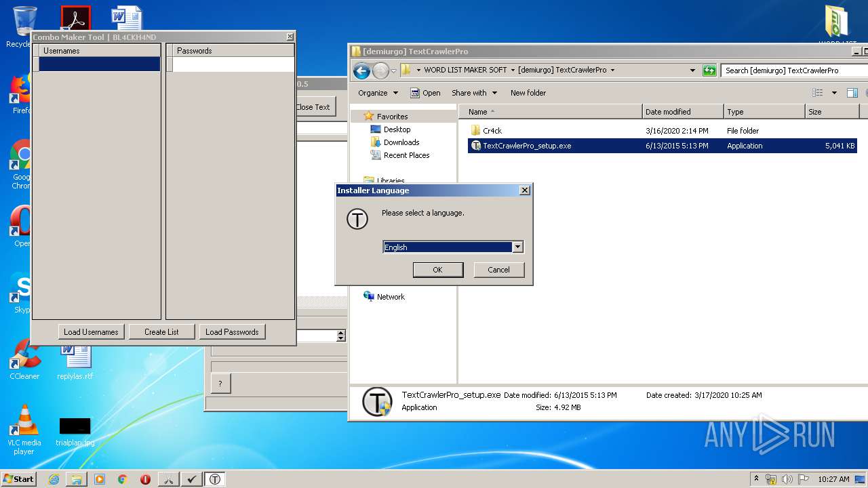This screenshot has height=488, width=868.
Task: Switch to scissors app taskbar button
Action: pyautogui.click(x=169, y=479)
